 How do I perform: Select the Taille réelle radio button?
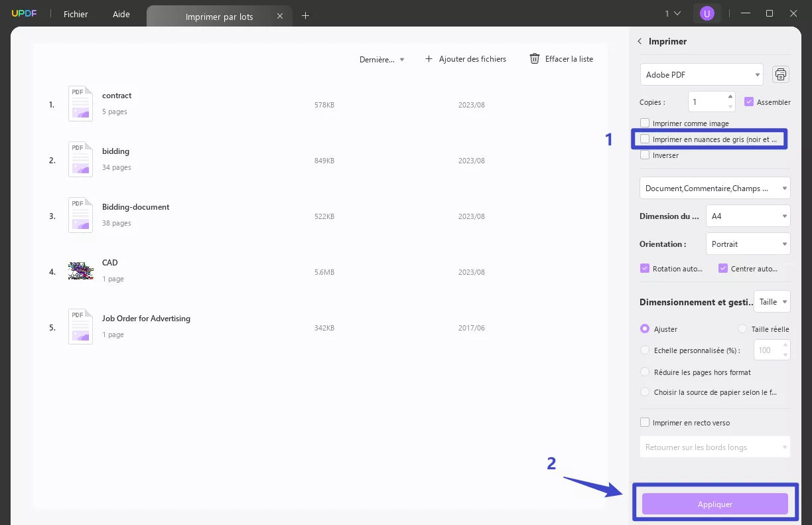coord(742,329)
